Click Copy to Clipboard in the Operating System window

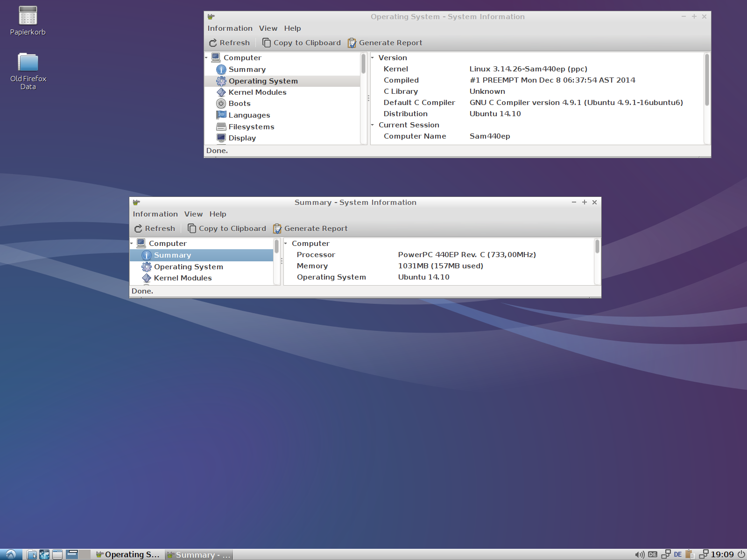pos(302,43)
